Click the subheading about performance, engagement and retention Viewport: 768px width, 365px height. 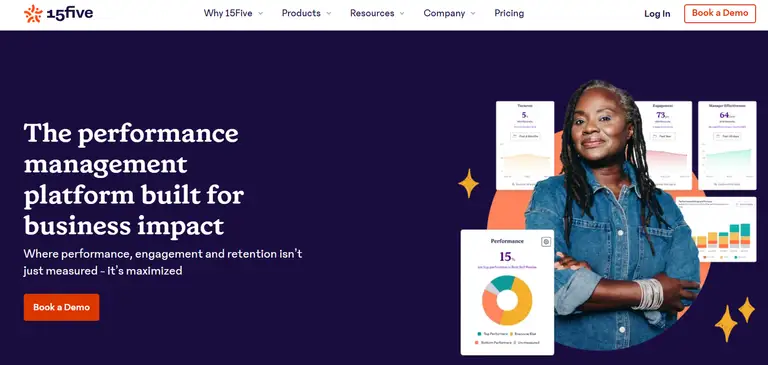tap(163, 262)
